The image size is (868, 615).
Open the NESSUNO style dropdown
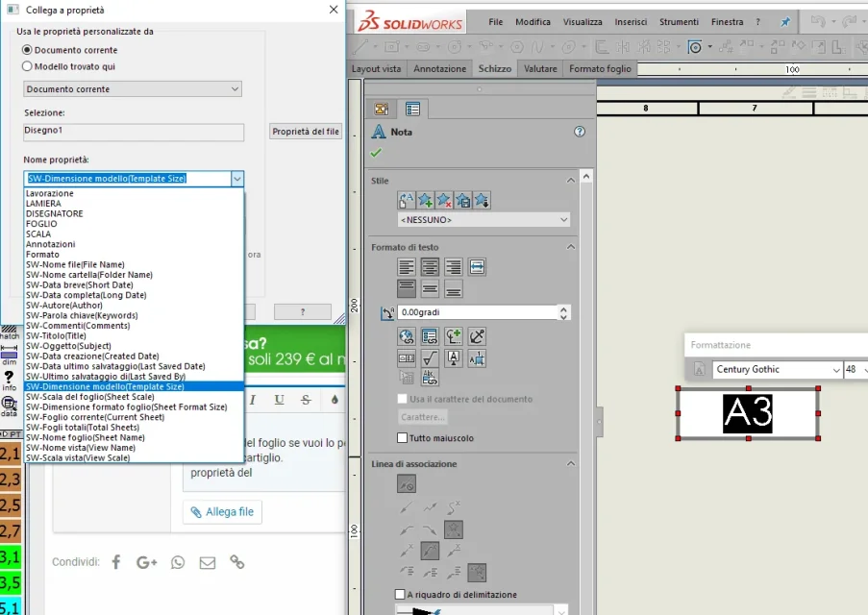[x=484, y=220]
